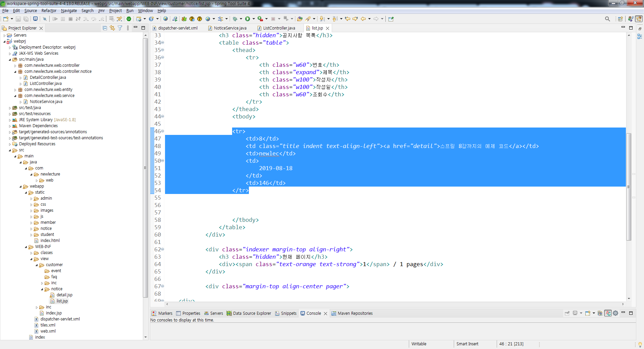This screenshot has width=644, height=349.
Task: Open the Window menu
Action: click(x=145, y=11)
